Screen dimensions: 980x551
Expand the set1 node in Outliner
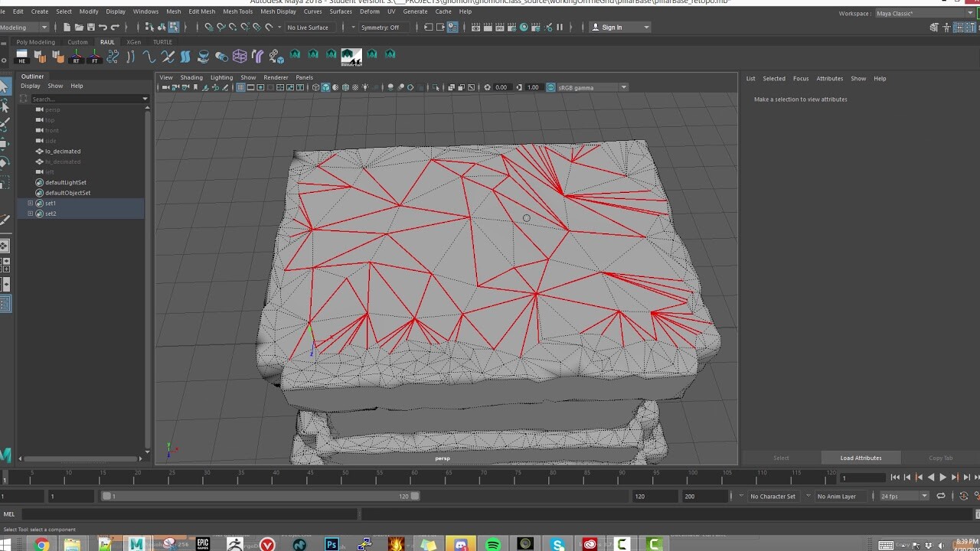coord(29,203)
